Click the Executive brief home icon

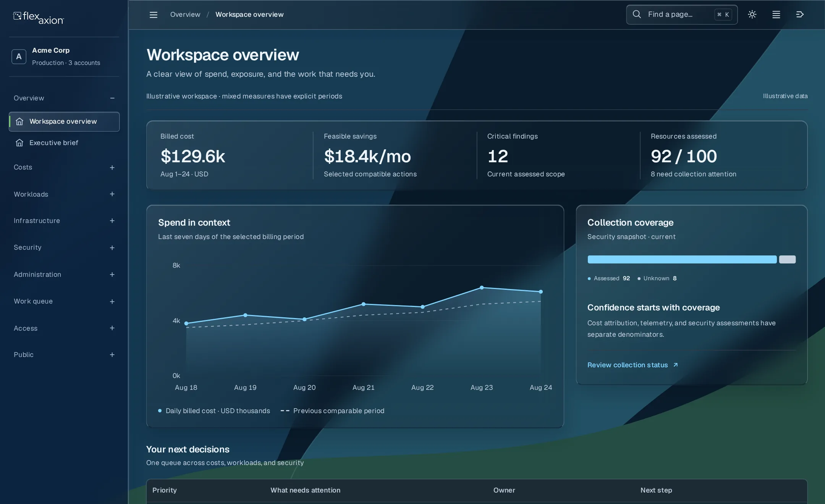pyautogui.click(x=19, y=143)
